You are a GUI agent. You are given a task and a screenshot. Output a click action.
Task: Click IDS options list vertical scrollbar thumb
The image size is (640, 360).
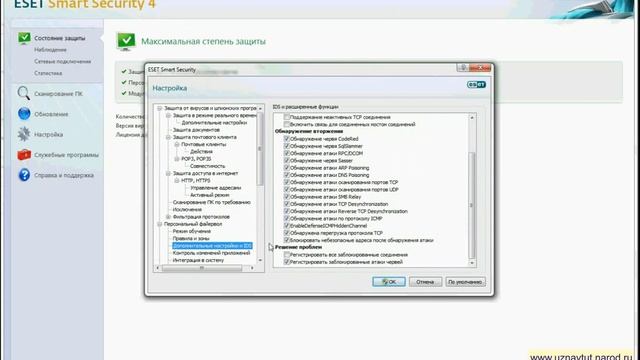[472, 205]
